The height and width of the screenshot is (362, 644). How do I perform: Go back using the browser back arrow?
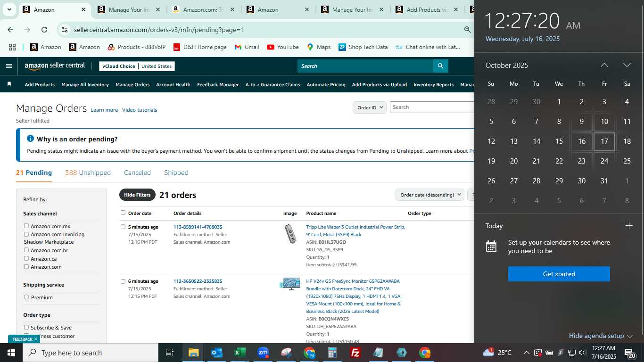(x=10, y=30)
